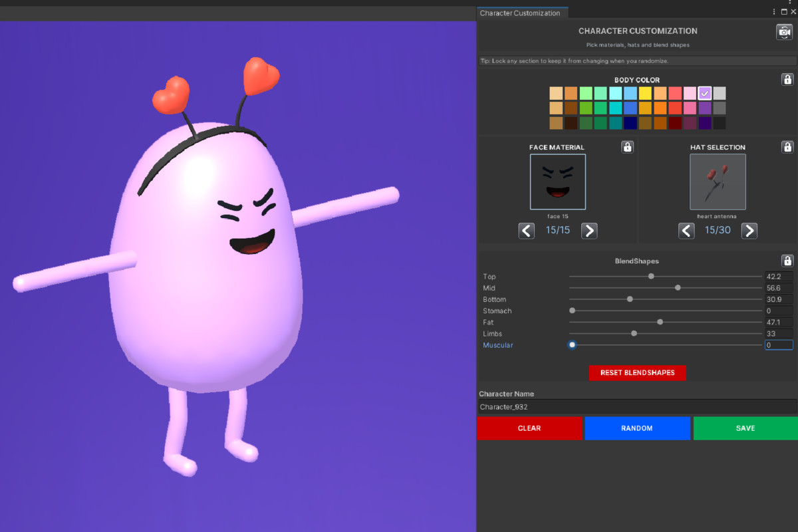Click the previous arrow under Hat Selection
Viewport: 798px width, 532px height.
click(686, 230)
